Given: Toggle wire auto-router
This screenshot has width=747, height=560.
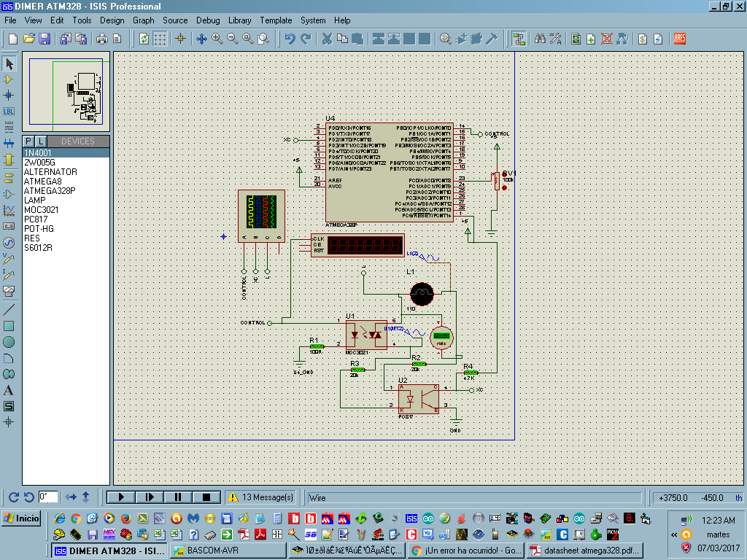Looking at the screenshot, I should point(519,39).
